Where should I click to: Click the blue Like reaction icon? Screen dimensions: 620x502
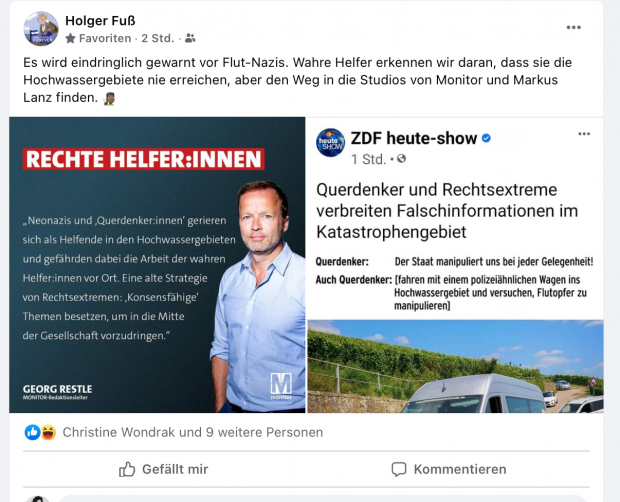32,432
